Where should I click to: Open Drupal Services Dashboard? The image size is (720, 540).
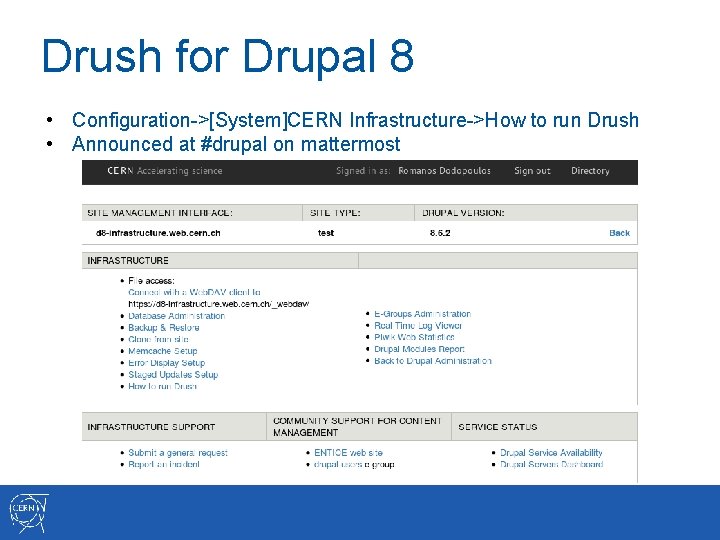tap(551, 464)
